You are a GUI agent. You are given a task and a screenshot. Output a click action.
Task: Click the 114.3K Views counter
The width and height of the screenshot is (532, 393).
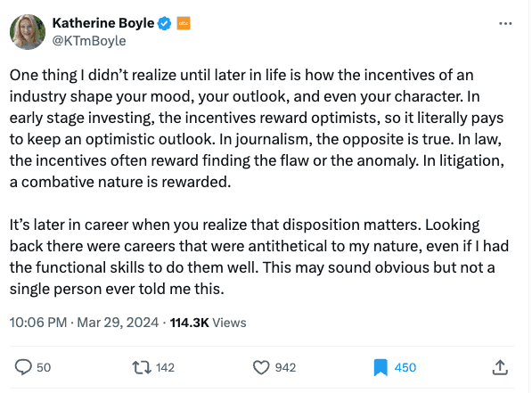click(x=208, y=323)
